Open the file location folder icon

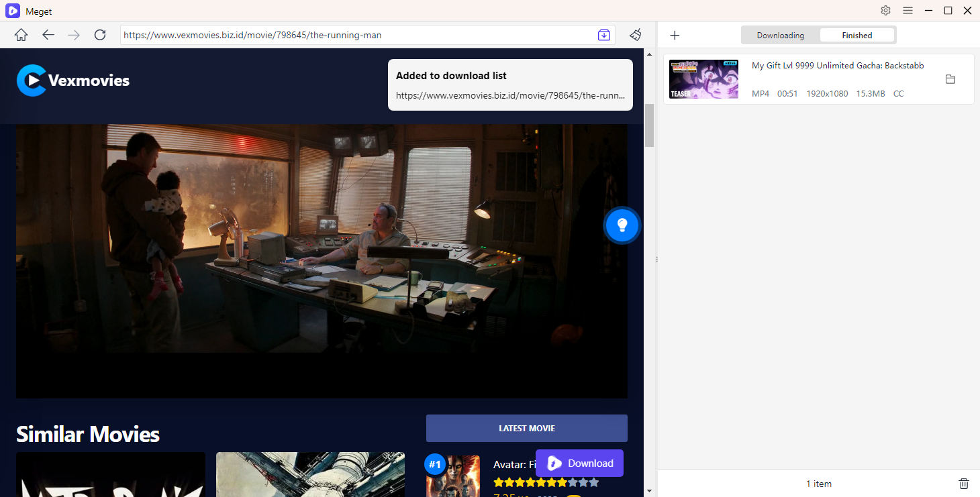(950, 79)
